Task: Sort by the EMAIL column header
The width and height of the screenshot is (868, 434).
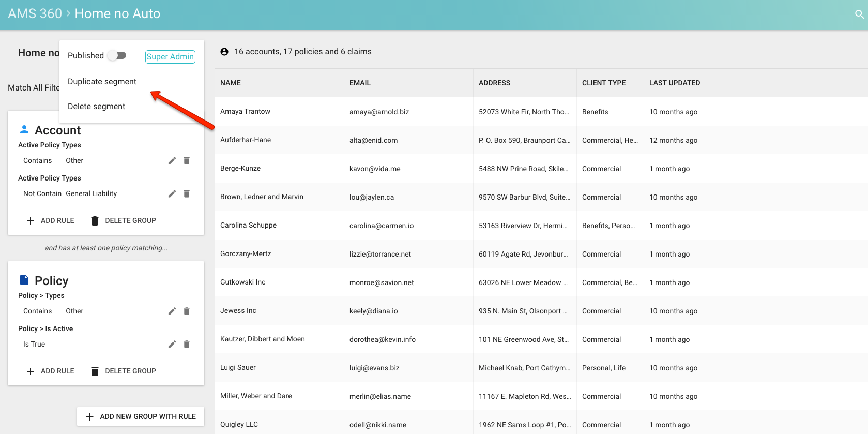Action: pos(360,83)
